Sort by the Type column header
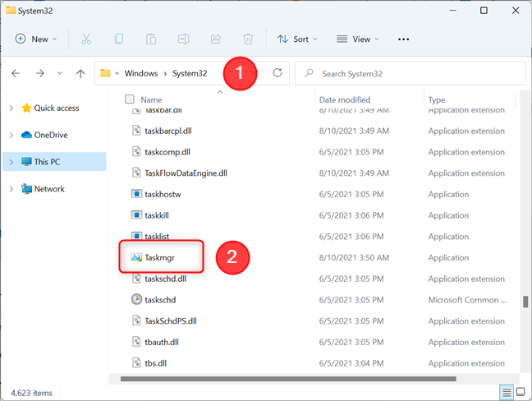Screen dimensions: 532x401 (436, 99)
